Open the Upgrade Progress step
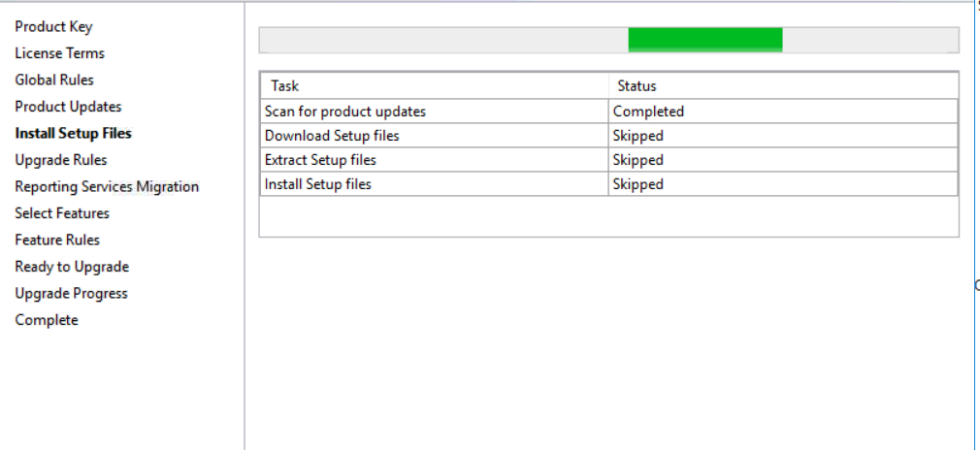The image size is (980, 450). (71, 293)
